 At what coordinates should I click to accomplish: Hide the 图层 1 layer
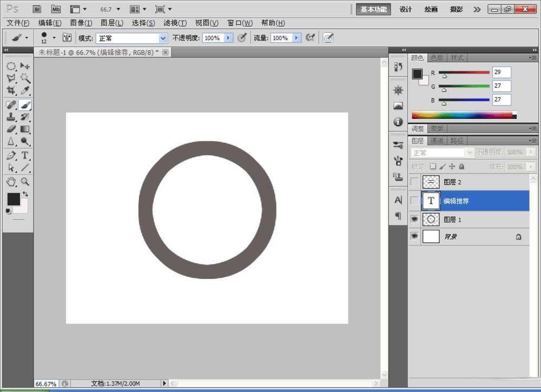[414, 220]
